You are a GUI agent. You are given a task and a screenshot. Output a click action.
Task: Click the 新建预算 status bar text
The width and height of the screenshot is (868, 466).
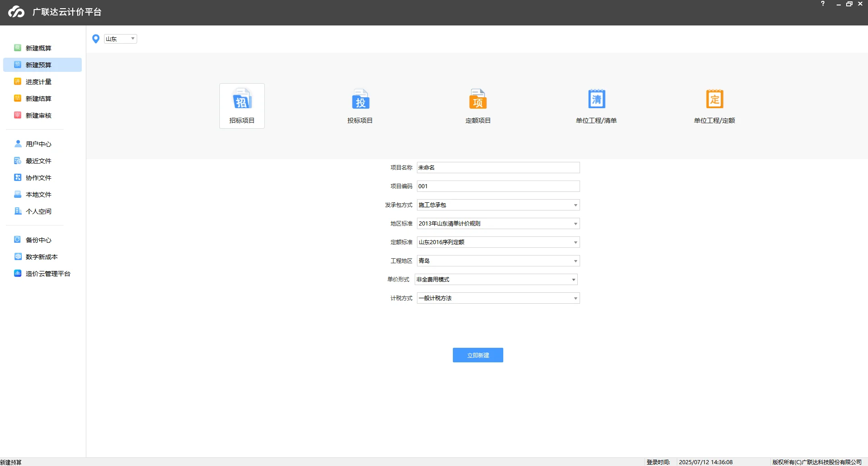tap(11, 462)
